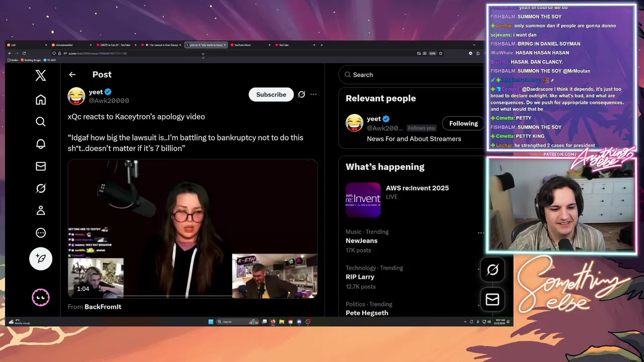Open post's three-dot more menu
644x362 pixels.
(313, 95)
